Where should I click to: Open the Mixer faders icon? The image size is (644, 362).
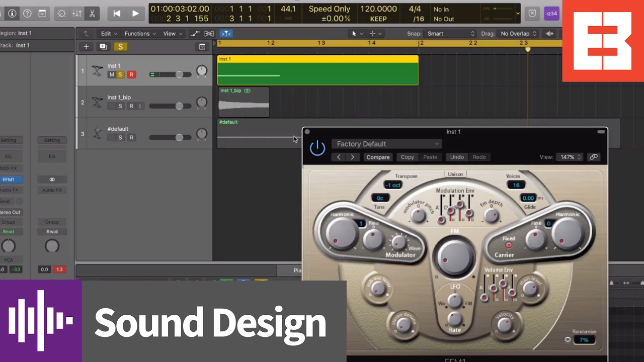pyautogui.click(x=77, y=14)
